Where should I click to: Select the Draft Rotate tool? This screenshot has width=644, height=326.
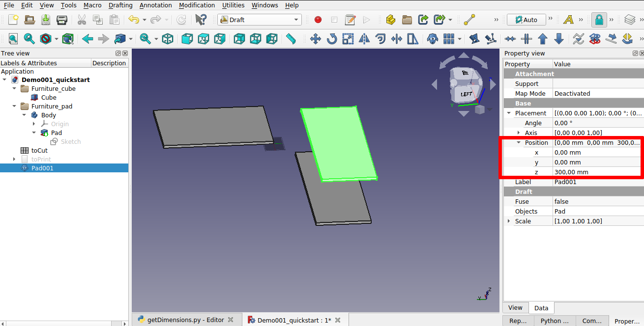pos(332,39)
